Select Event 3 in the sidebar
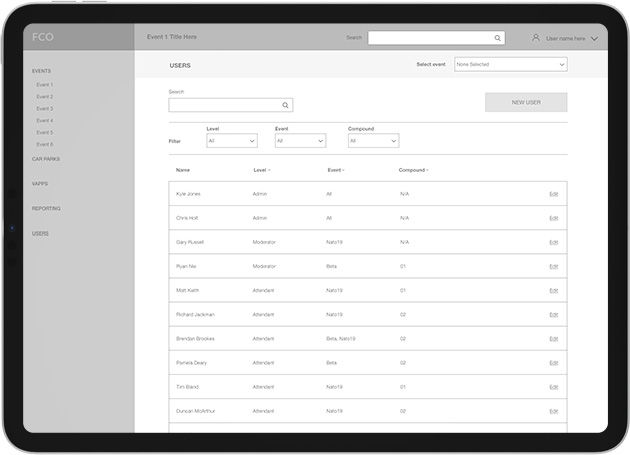This screenshot has height=455, width=630. point(45,109)
